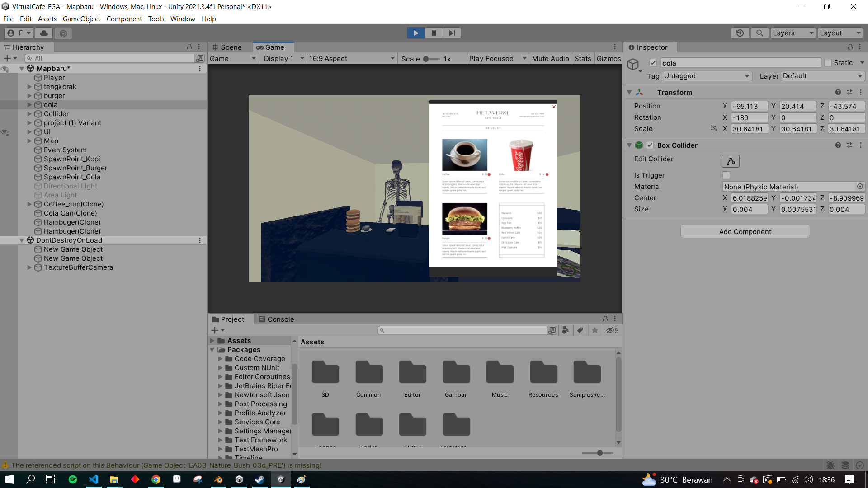The height and width of the screenshot is (488, 868).
Task: Toggle Stats overlay in Game view
Action: tap(583, 59)
